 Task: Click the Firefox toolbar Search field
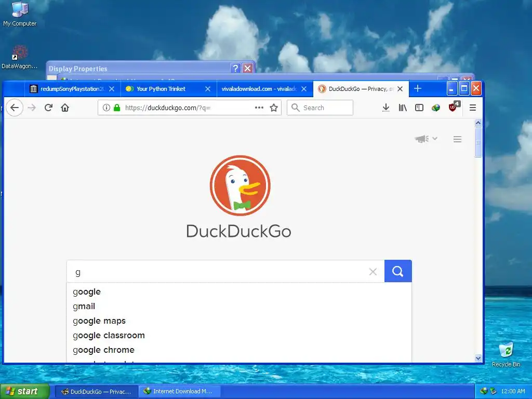(x=320, y=108)
